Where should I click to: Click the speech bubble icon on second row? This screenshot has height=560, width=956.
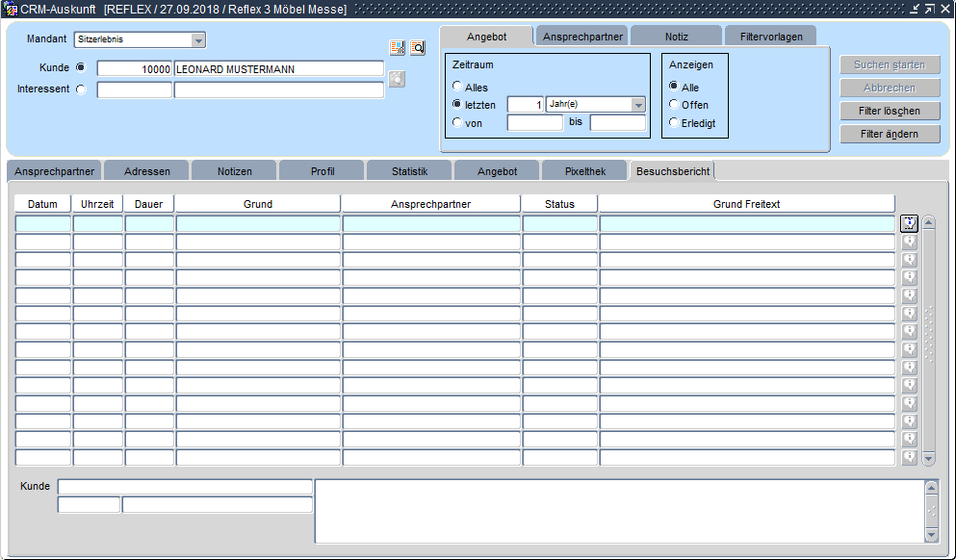(x=909, y=242)
